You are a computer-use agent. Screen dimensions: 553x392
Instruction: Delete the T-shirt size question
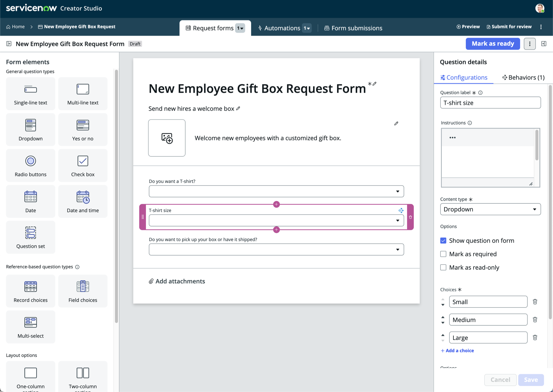tap(410, 217)
